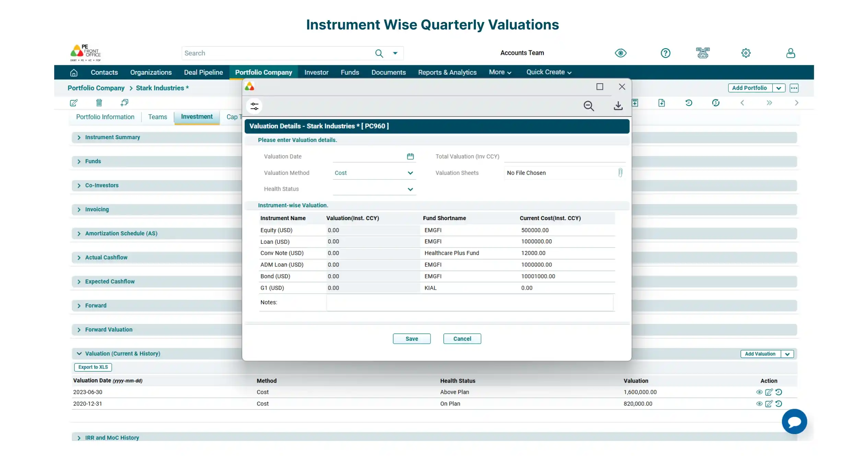Expand the Co-Investors section
This screenshot has height=456, width=868.
click(79, 185)
